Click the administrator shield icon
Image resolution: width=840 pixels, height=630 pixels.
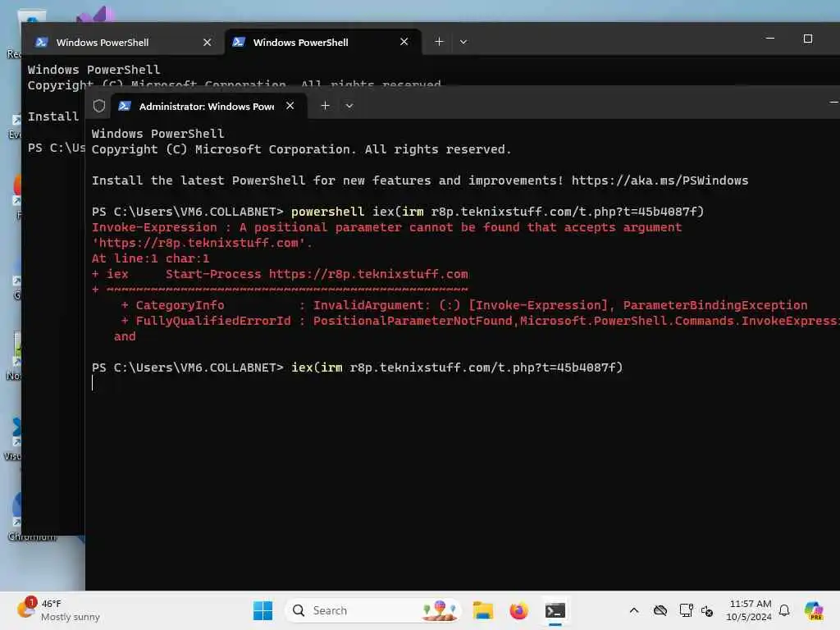click(99, 106)
